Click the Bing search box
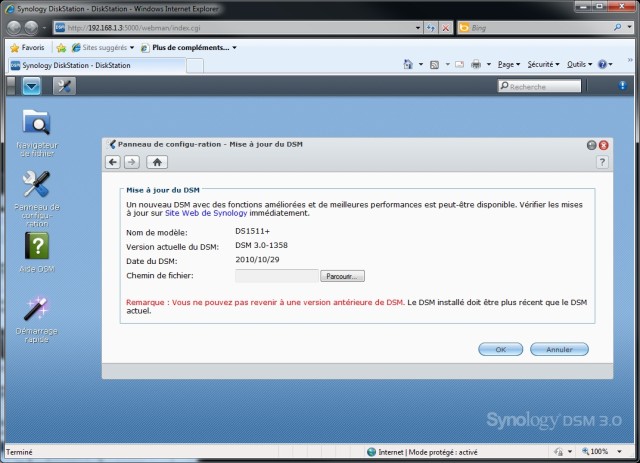This screenshot has width=640, height=463. (x=535, y=28)
